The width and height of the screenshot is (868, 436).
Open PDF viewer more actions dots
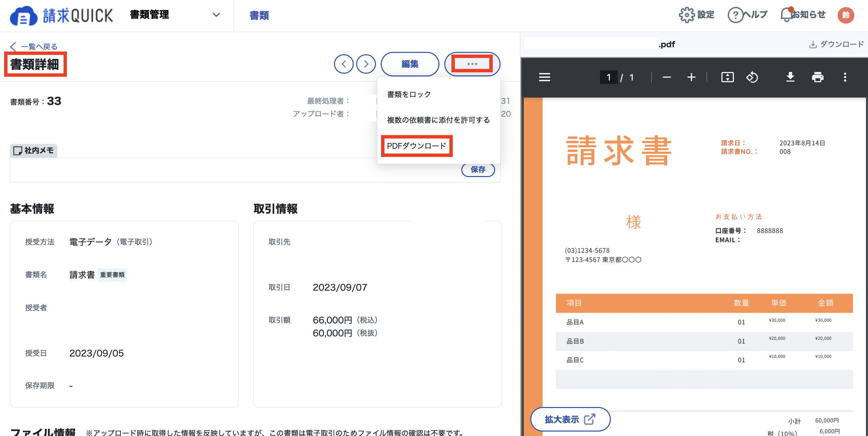pos(845,77)
